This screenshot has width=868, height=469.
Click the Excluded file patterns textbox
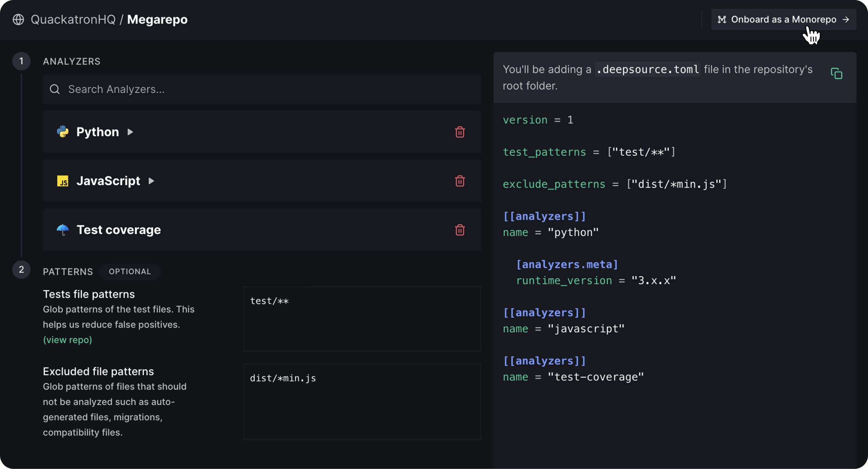[362, 402]
